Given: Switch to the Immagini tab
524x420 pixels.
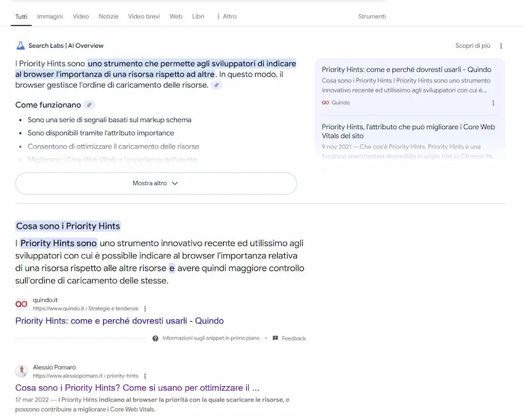Looking at the screenshot, I should 50,16.
